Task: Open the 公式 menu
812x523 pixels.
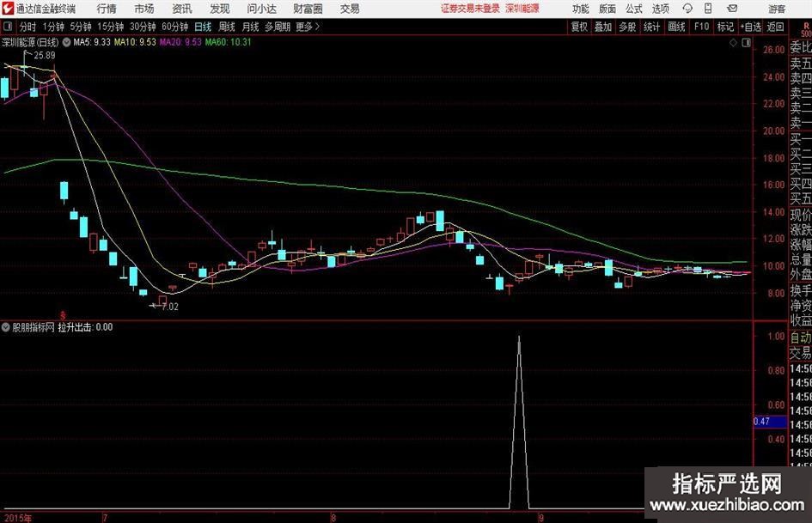Action: (x=634, y=9)
